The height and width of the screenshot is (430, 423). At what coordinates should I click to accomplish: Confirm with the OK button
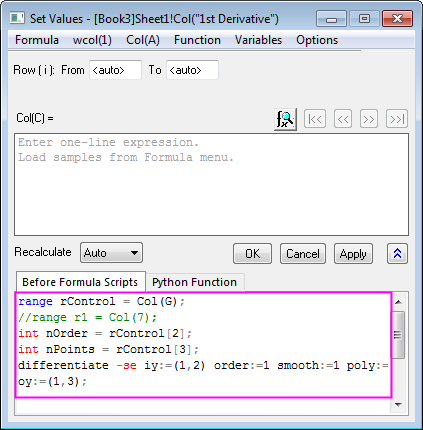[252, 254]
